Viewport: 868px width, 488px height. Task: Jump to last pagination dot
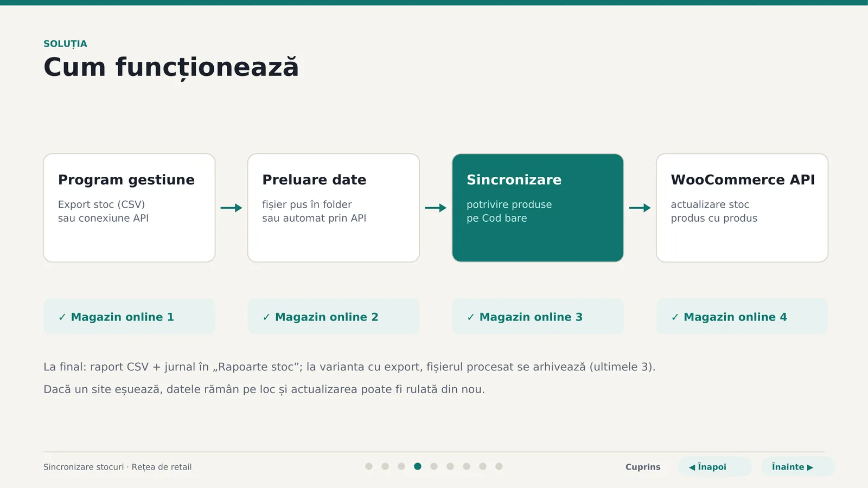499,466
